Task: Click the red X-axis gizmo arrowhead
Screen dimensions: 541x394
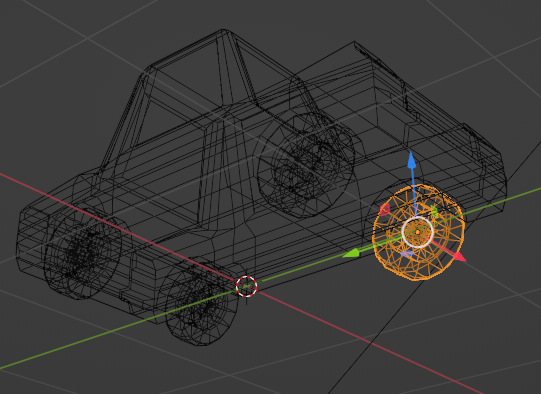Action: pos(459,257)
